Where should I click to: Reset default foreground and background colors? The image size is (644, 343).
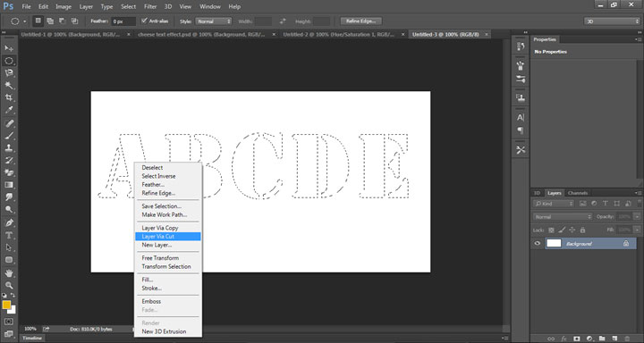pyautogui.click(x=4, y=295)
